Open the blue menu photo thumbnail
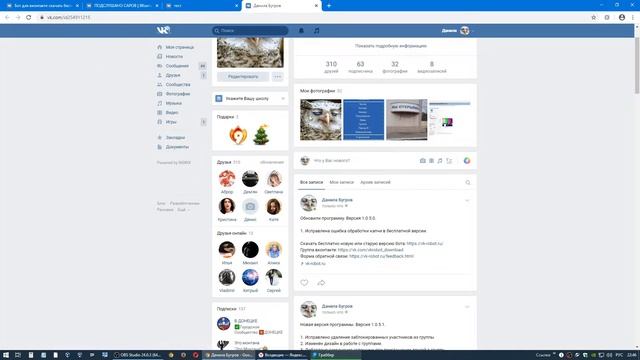 (x=364, y=120)
